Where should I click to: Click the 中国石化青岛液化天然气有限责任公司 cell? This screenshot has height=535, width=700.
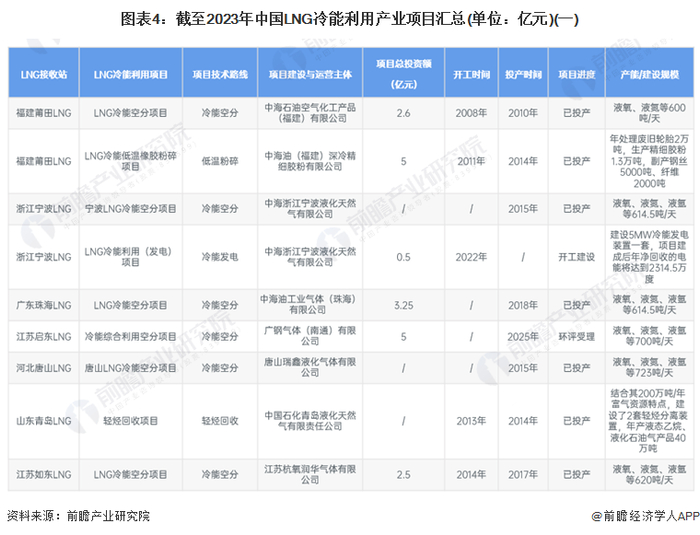[x=310, y=421]
